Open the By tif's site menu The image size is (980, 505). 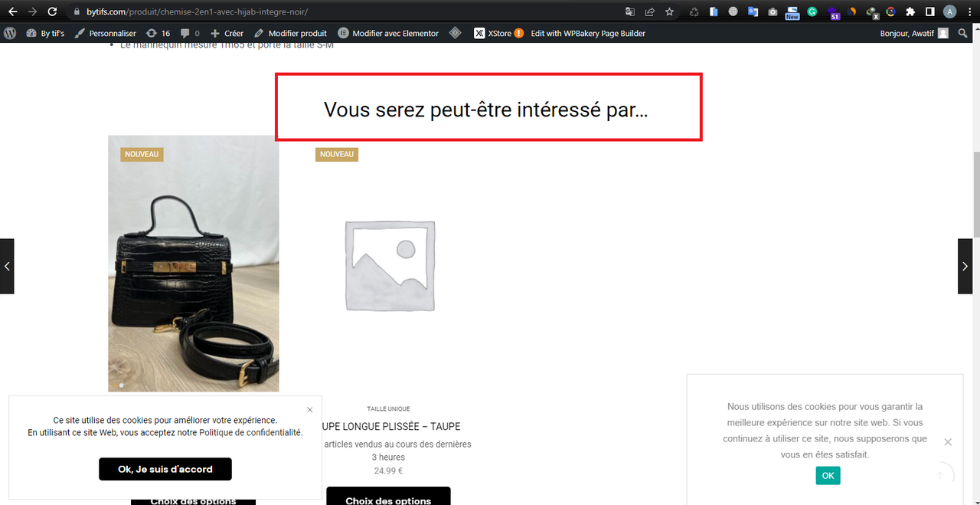point(45,33)
